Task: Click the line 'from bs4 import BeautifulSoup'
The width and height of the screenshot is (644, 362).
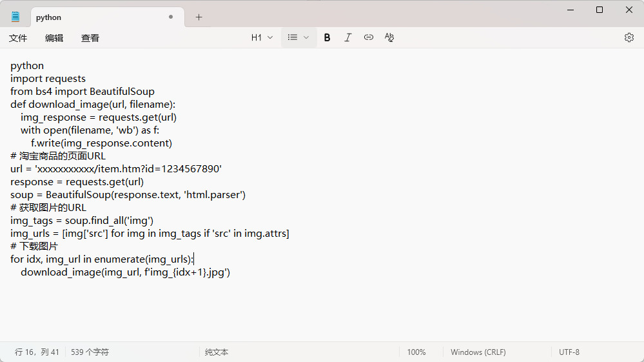Action: (x=83, y=91)
